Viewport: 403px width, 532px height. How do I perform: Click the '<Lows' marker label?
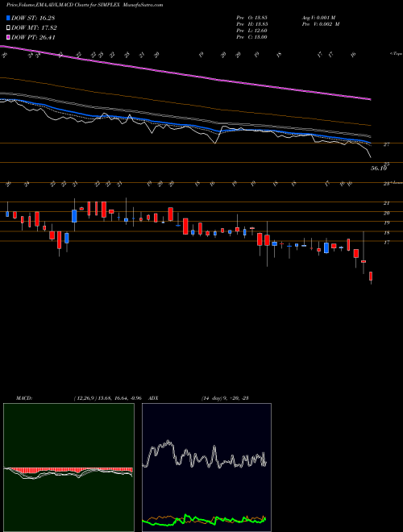pos(397,183)
